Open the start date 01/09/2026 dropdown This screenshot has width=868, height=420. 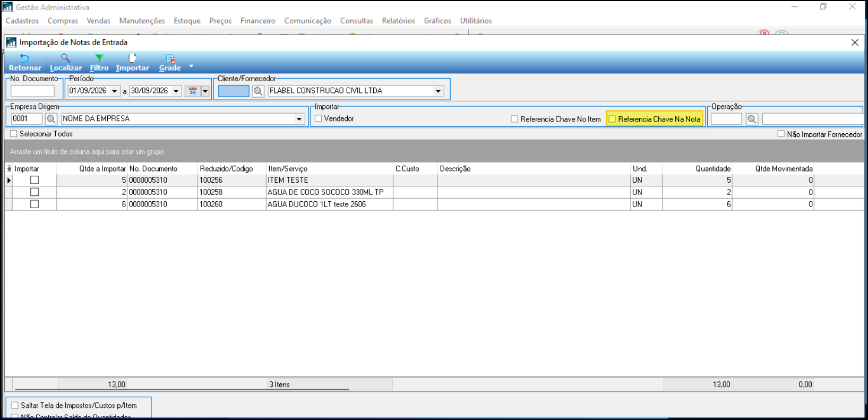tap(114, 91)
